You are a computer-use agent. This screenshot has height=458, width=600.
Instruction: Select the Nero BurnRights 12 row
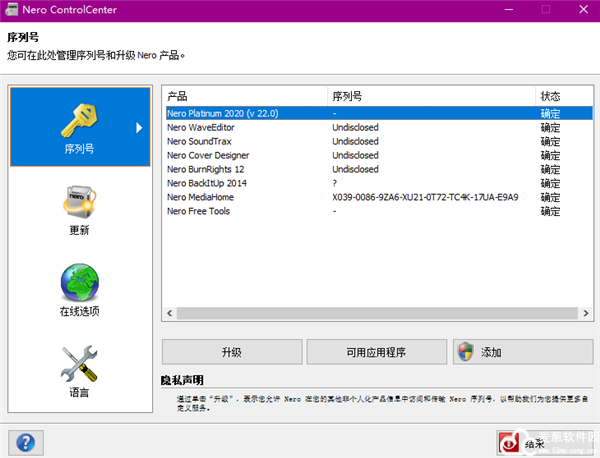pos(379,169)
